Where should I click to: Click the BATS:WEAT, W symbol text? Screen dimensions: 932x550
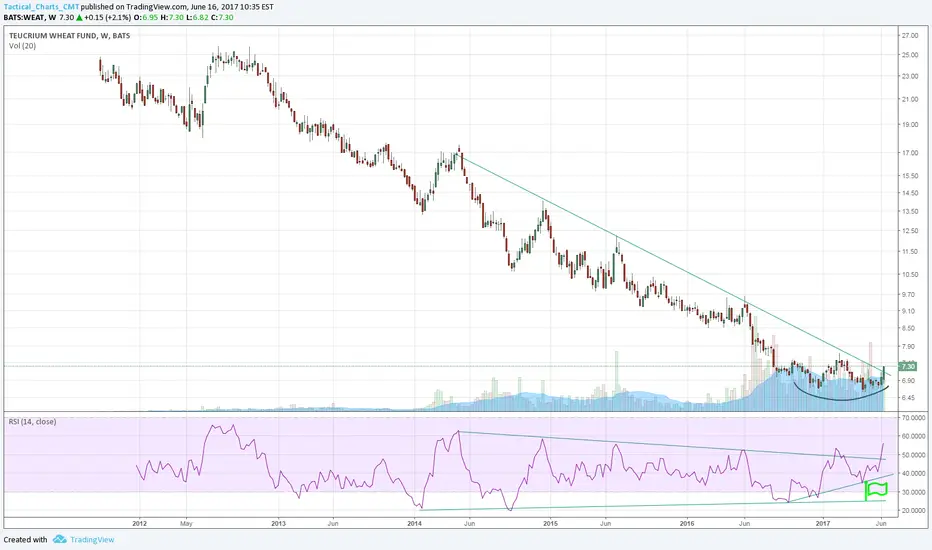[x=30, y=18]
